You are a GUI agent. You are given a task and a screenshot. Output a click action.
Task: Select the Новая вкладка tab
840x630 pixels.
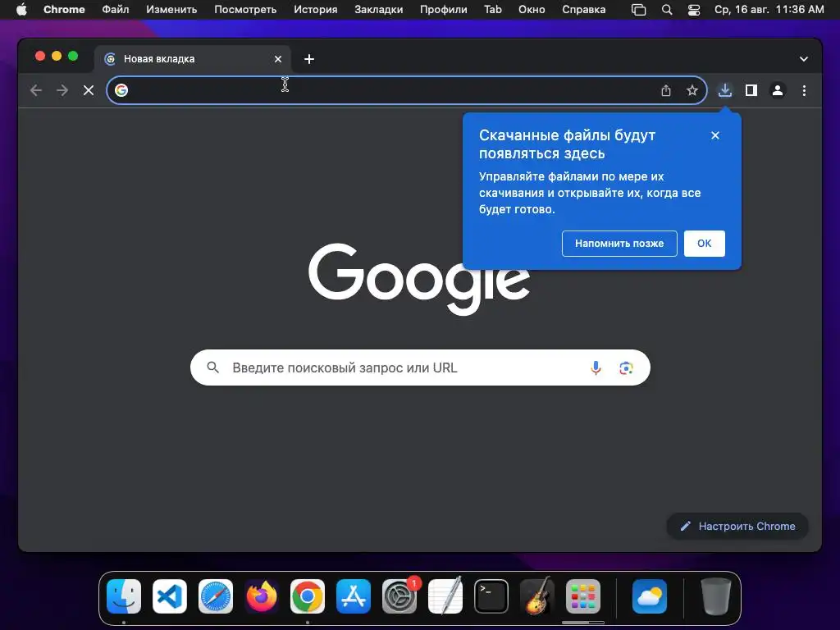193,59
